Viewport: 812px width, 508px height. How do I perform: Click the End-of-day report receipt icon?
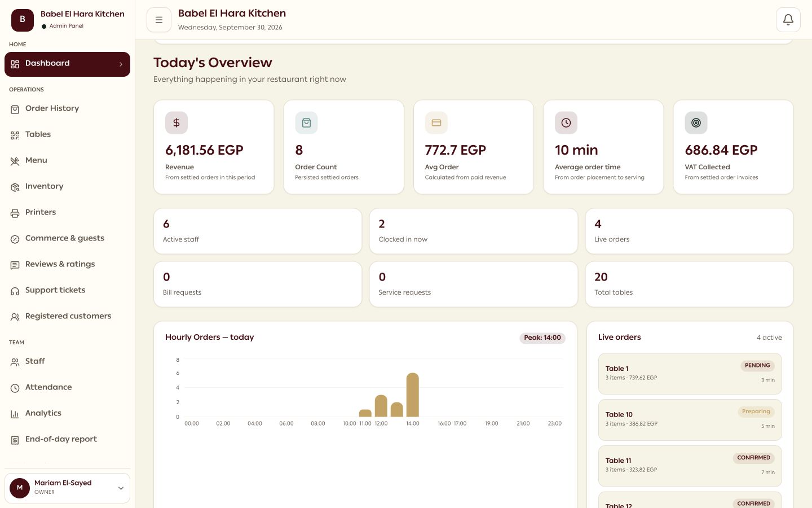tap(15, 440)
